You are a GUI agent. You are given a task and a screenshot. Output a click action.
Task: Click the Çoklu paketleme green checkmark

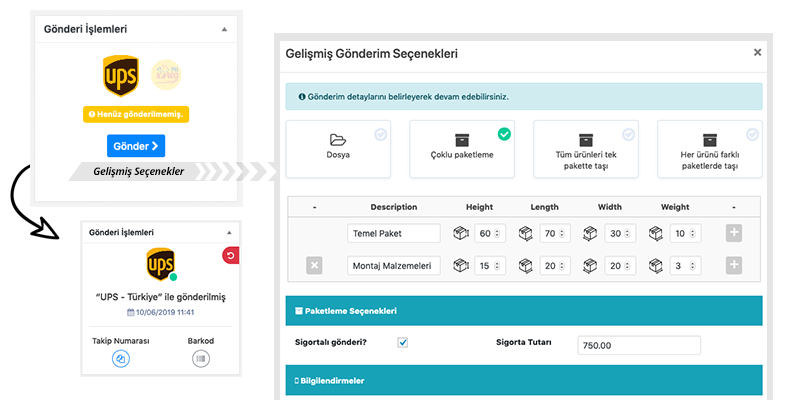504,134
